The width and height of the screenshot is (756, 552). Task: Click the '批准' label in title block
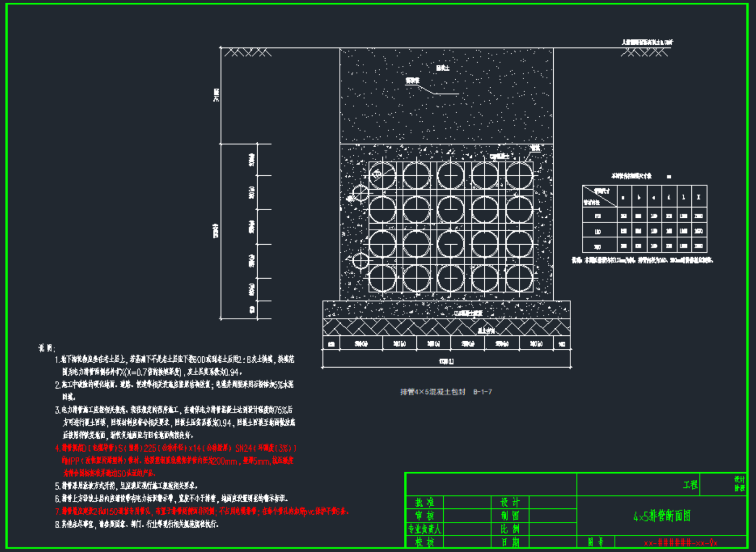coord(424,502)
